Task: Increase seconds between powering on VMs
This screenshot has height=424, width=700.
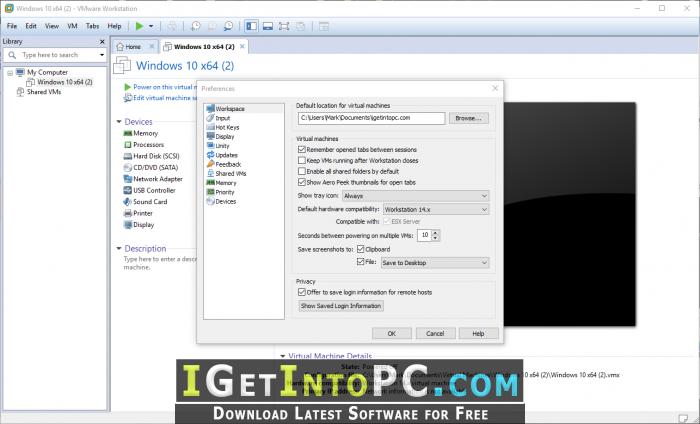Action: click(436, 232)
